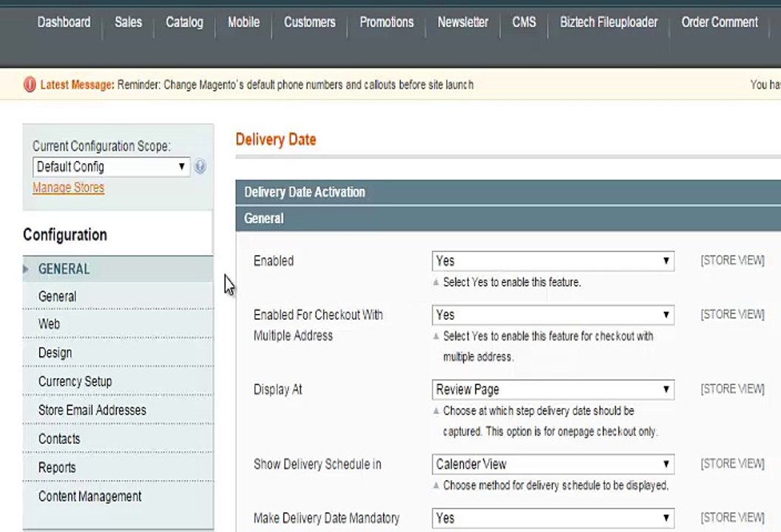Open the Mobile menu

[x=243, y=22]
